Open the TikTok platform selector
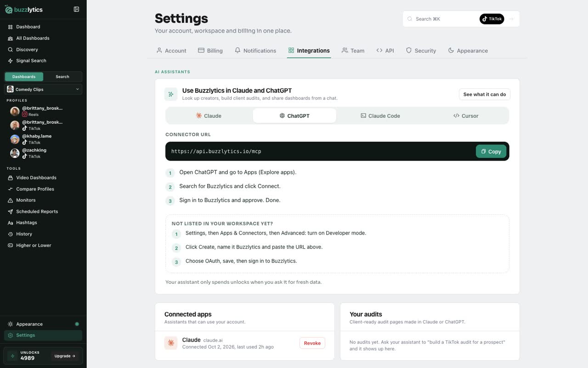Viewport: 588px width, 368px height. [492, 19]
